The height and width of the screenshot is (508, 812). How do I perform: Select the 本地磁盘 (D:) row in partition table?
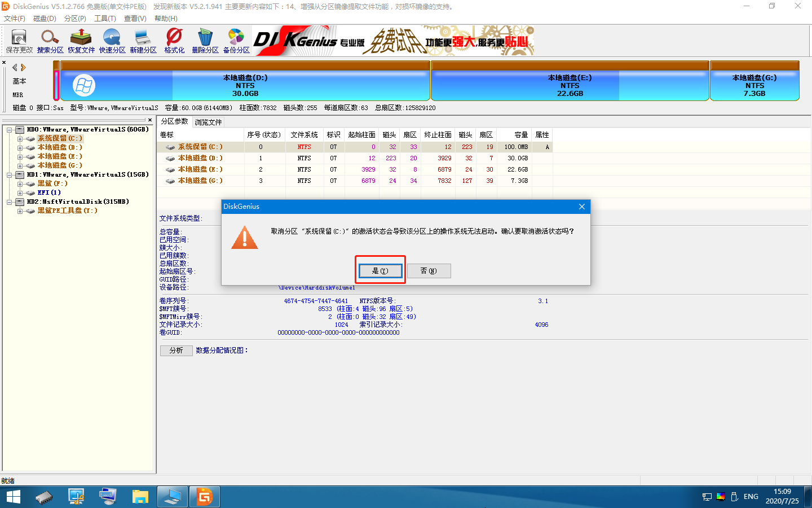pos(355,158)
